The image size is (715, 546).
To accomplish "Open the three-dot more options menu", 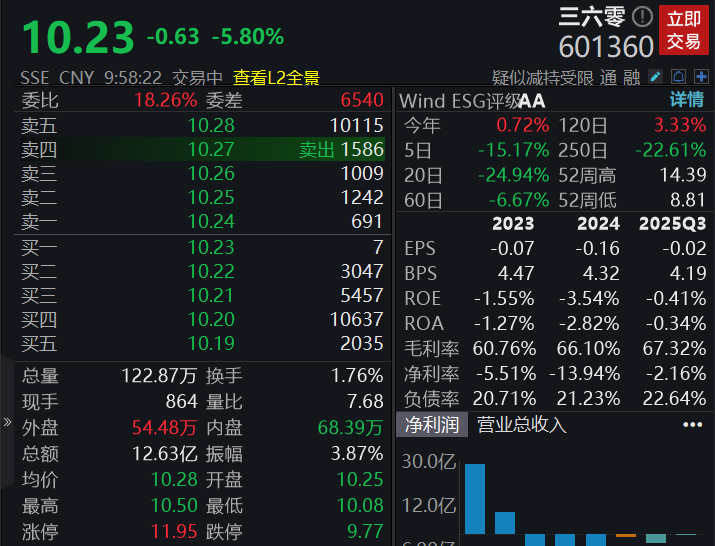I will pos(692,425).
